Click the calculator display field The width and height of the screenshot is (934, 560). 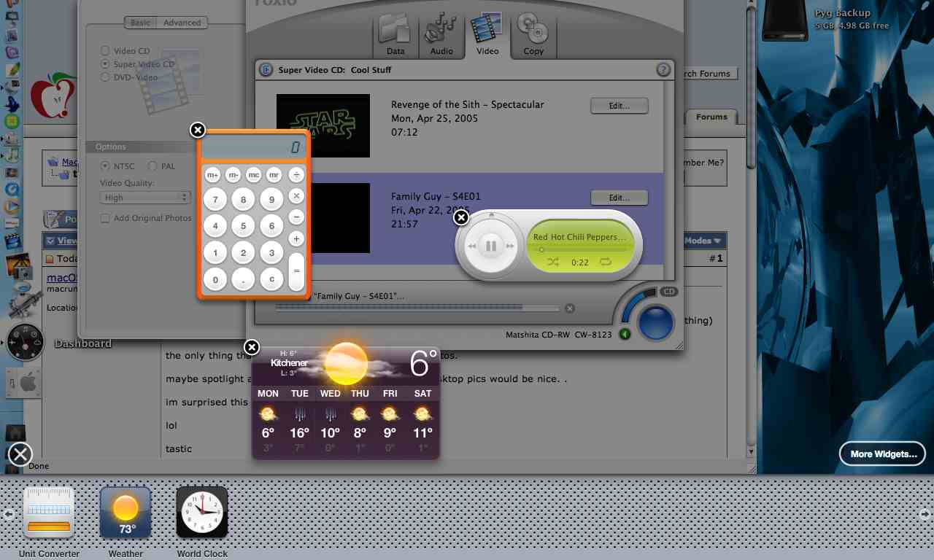(x=253, y=148)
